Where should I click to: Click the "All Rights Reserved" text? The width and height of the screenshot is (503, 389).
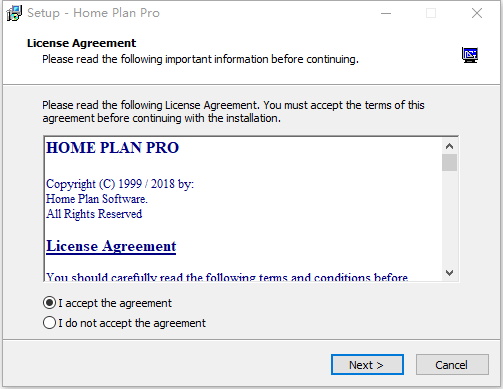(94, 214)
